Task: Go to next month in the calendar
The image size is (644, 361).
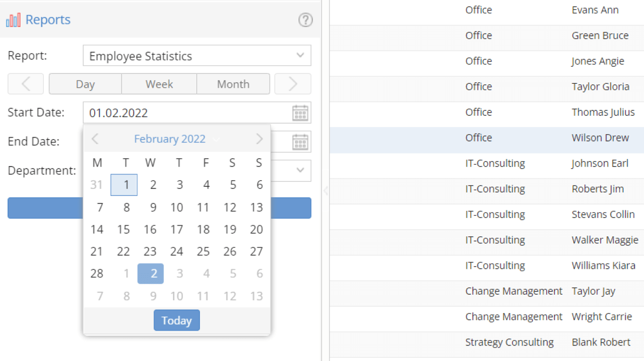Action: [259, 139]
